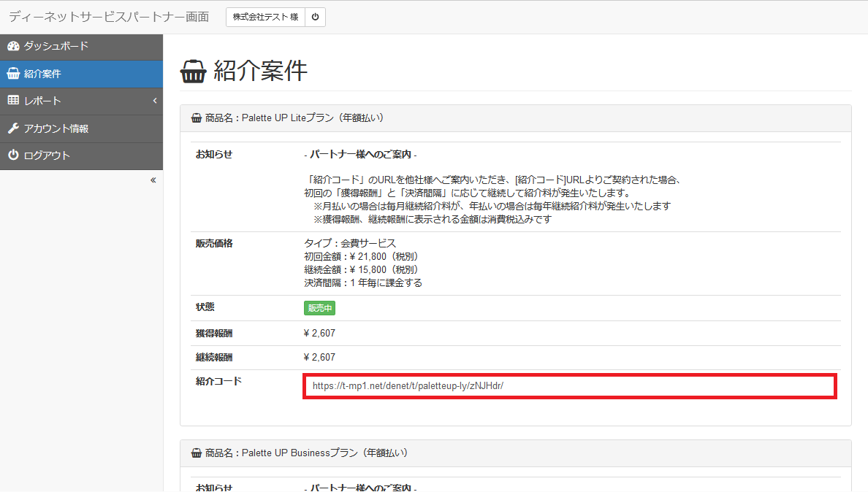Click the ログアウト sidebar item
Viewport: 868px width, 492px height.
tap(81, 156)
